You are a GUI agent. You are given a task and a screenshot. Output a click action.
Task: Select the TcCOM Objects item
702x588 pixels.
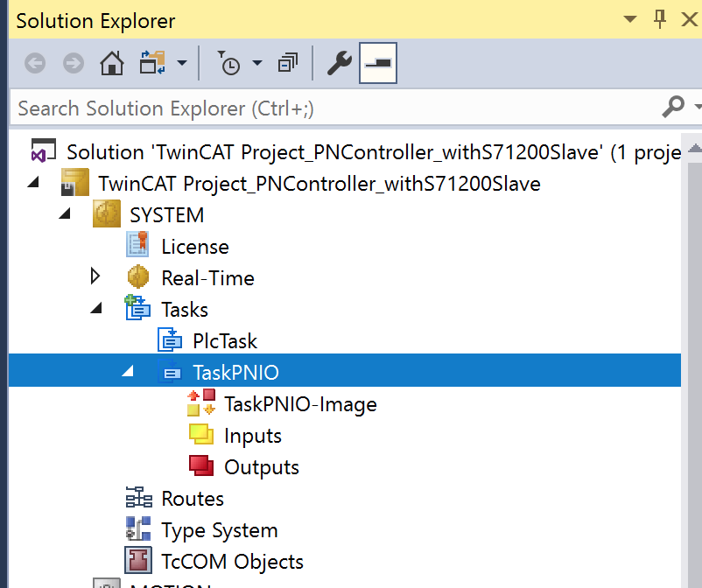click(232, 562)
